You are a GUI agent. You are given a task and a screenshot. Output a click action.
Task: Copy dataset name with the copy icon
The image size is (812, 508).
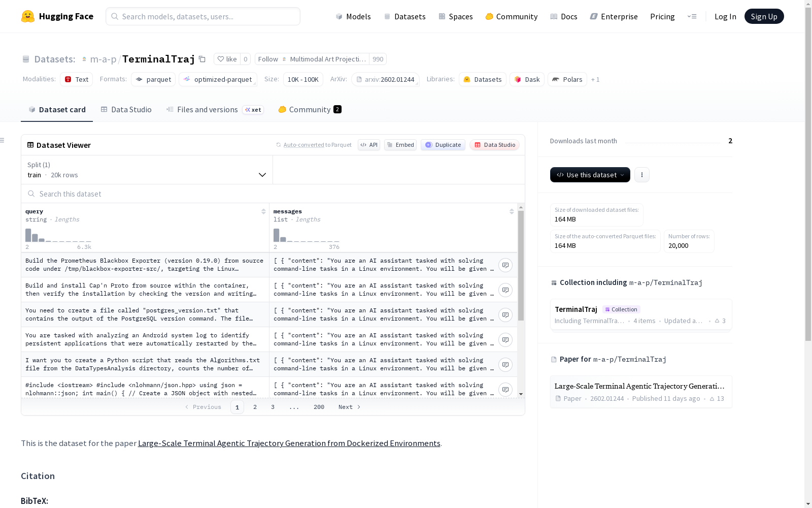pos(202,59)
